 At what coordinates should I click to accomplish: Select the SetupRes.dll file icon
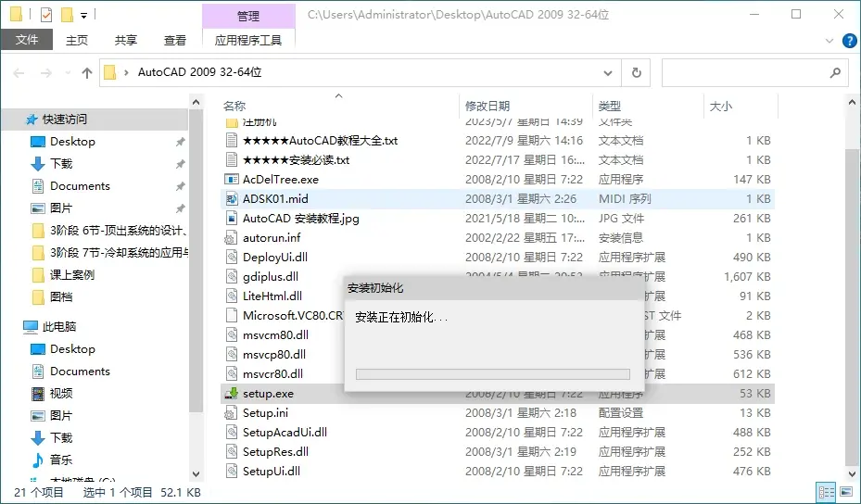tap(231, 452)
